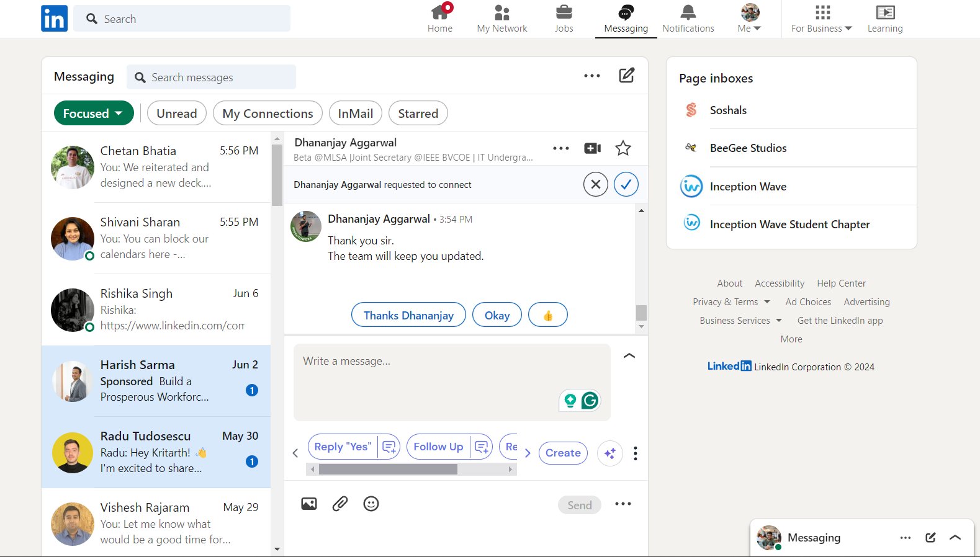Toggle the InMail filter pill
The width and height of the screenshot is (980, 557).
coord(355,114)
